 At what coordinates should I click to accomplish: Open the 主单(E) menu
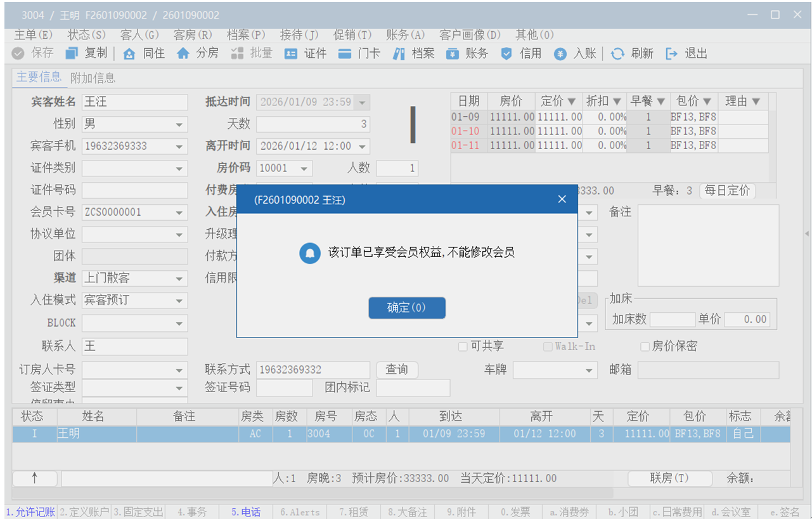[33, 35]
